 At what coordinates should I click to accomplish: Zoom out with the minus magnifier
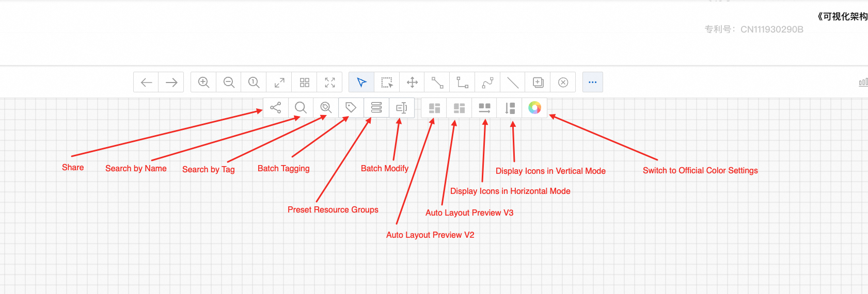point(229,82)
